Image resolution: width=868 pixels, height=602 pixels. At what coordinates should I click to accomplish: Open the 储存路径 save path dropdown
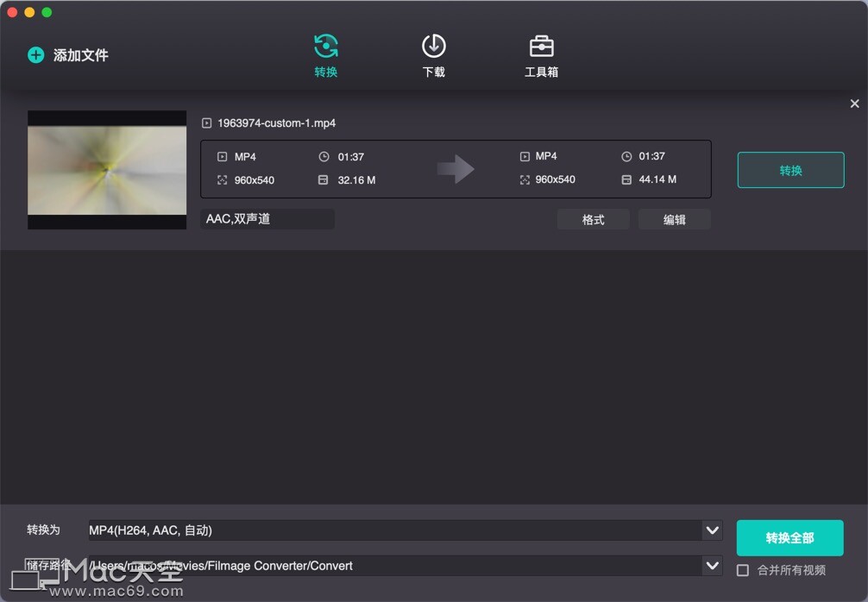pos(713,566)
